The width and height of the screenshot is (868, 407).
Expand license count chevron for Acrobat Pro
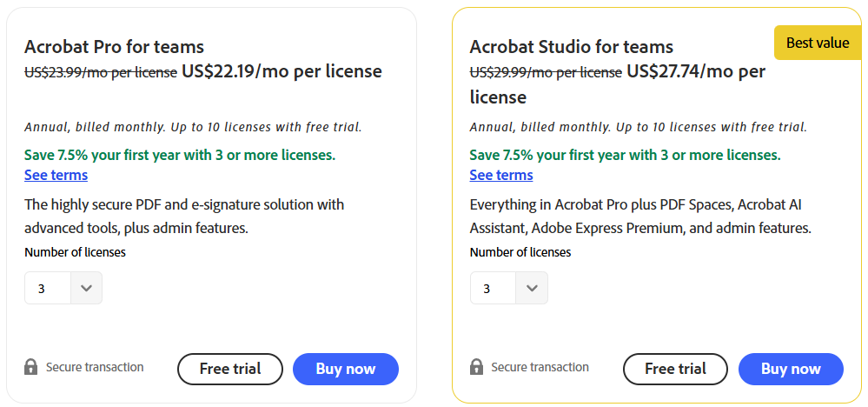point(86,288)
